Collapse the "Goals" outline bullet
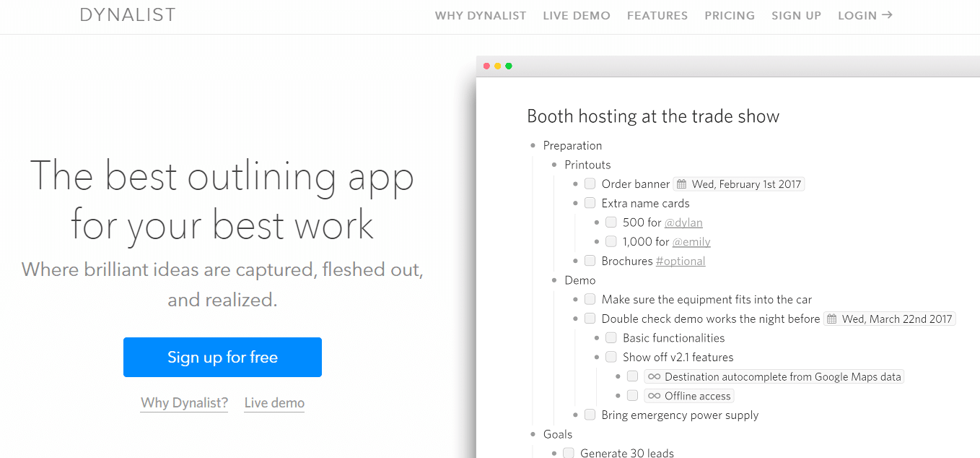 [532, 434]
